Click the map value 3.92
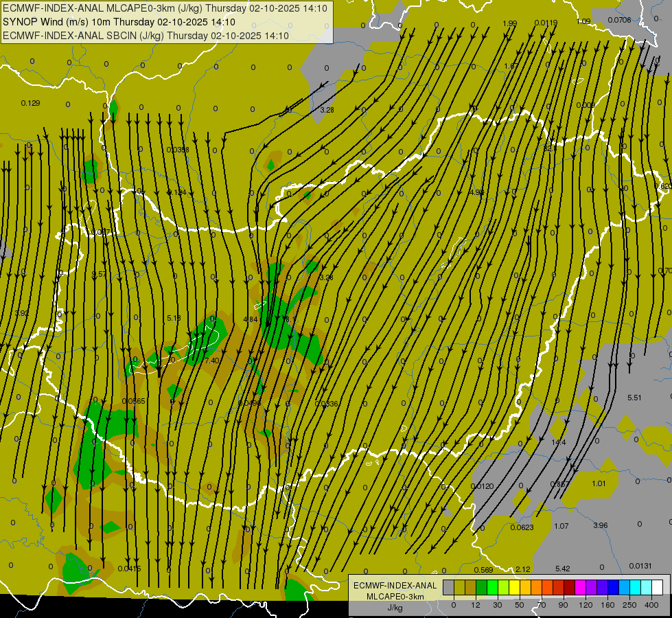The width and height of the screenshot is (672, 618). (x=22, y=313)
